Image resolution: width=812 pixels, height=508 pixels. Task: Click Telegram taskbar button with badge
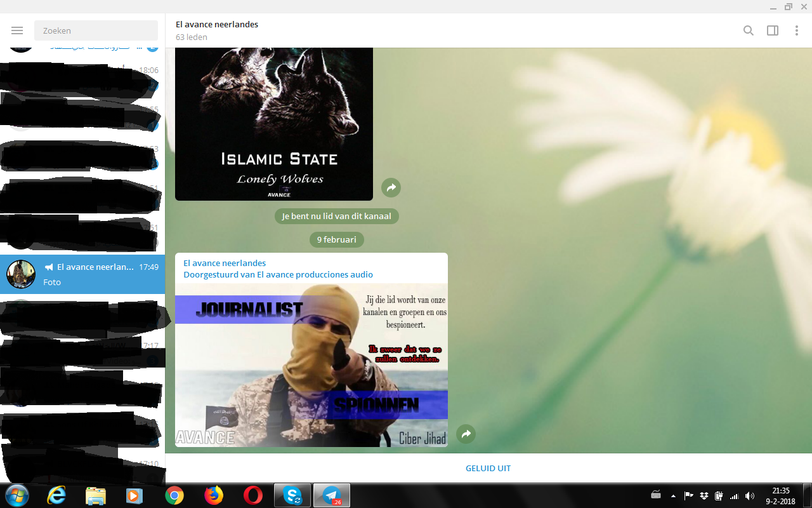tap(332, 495)
